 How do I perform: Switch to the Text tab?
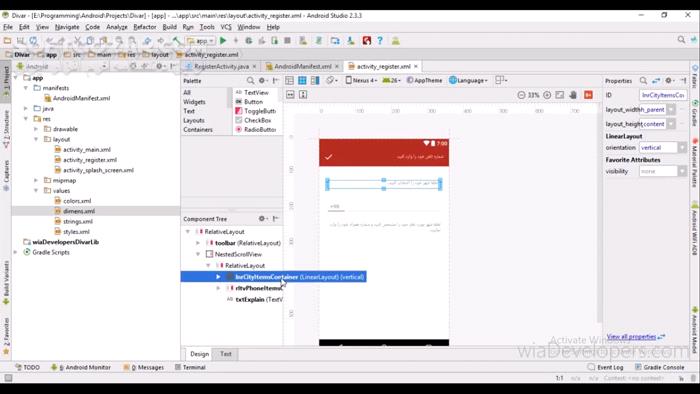[x=226, y=354]
